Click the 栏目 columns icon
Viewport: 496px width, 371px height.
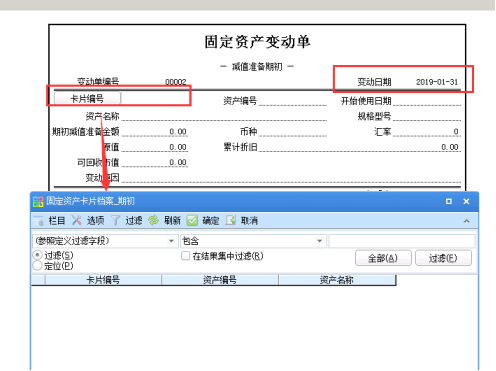click(x=38, y=221)
